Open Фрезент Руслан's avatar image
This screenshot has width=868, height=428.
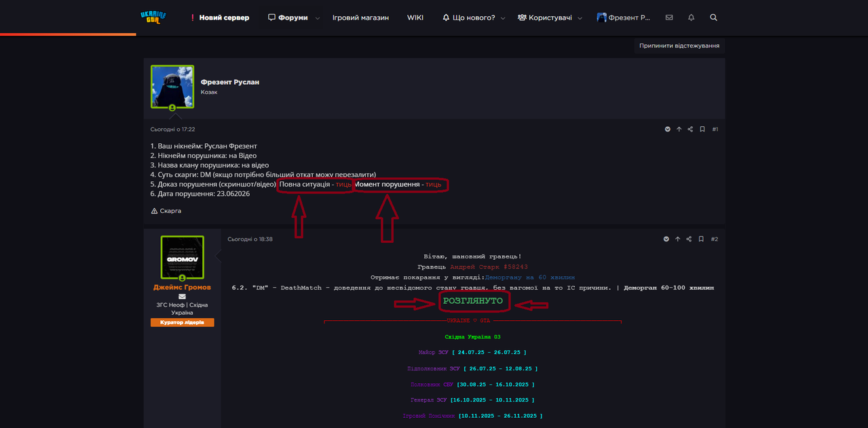pyautogui.click(x=172, y=87)
